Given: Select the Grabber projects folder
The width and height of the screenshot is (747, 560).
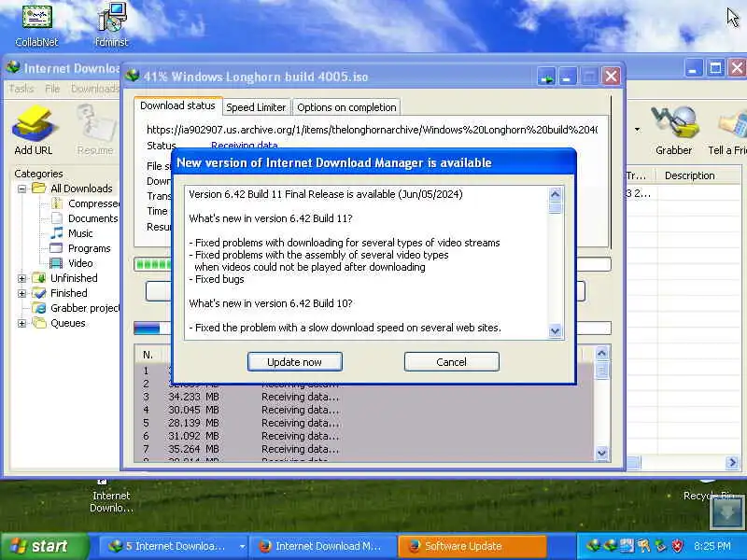Looking at the screenshot, I should 76,308.
